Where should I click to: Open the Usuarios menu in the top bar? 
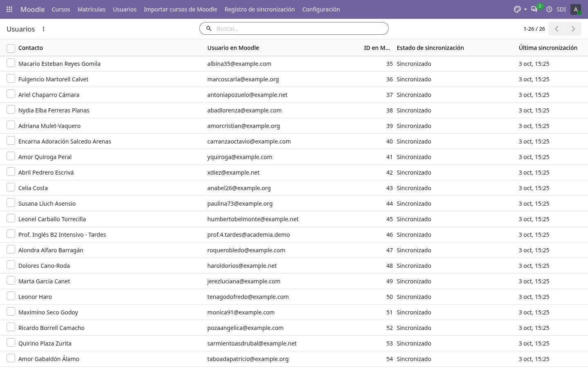click(x=125, y=9)
